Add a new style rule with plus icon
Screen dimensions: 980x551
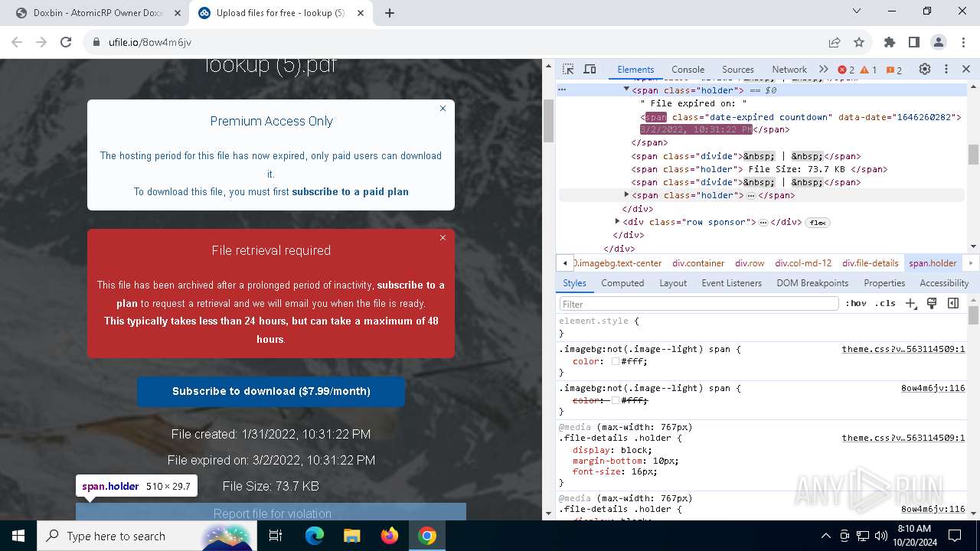[910, 304]
